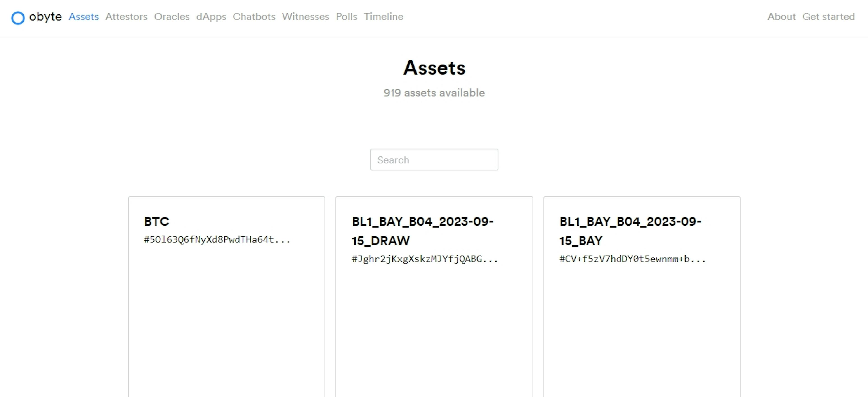868x397 pixels.
Task: Click the Assets page heading
Action: (434, 68)
